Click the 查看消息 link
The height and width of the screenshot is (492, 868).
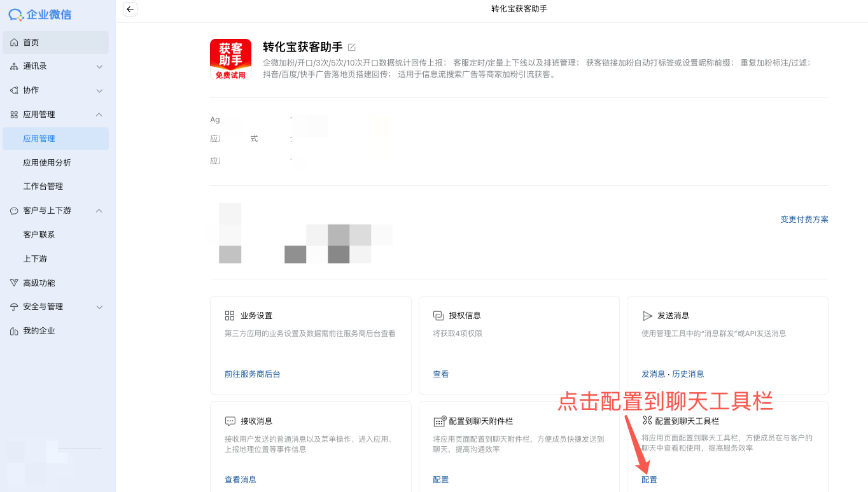click(241, 480)
